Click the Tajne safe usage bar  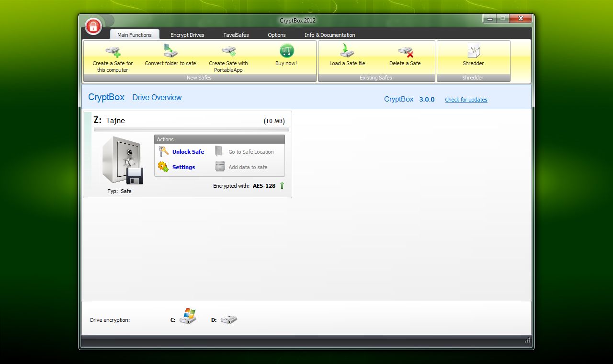pyautogui.click(x=192, y=129)
